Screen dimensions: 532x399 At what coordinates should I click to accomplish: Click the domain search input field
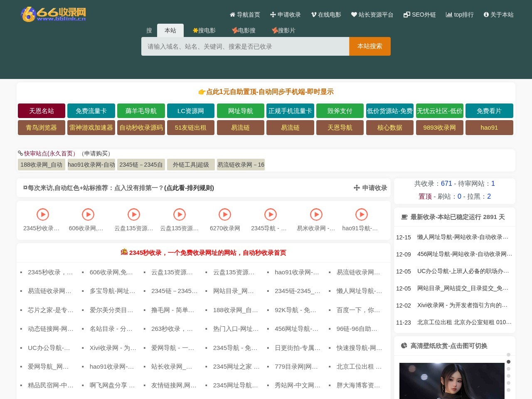coord(245,46)
